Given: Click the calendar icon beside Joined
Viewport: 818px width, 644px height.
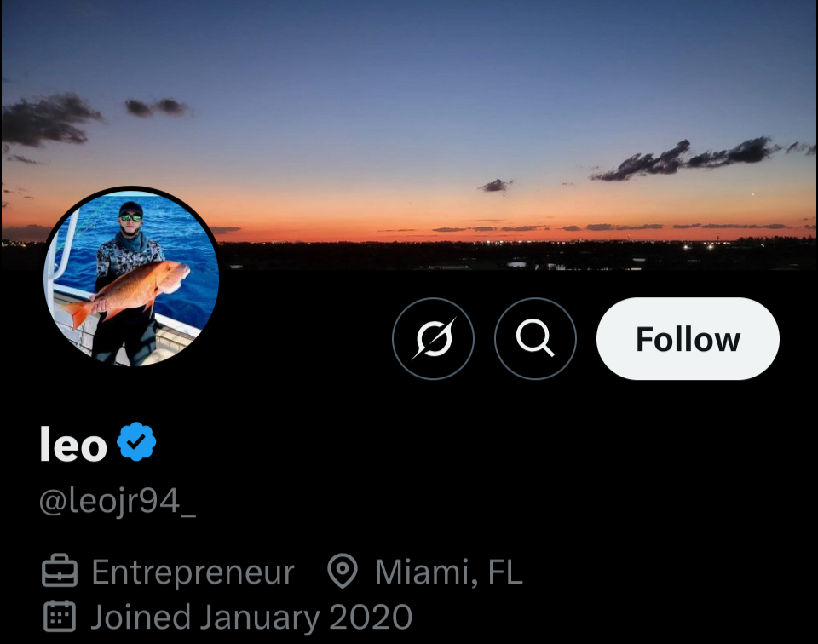Looking at the screenshot, I should [x=60, y=616].
